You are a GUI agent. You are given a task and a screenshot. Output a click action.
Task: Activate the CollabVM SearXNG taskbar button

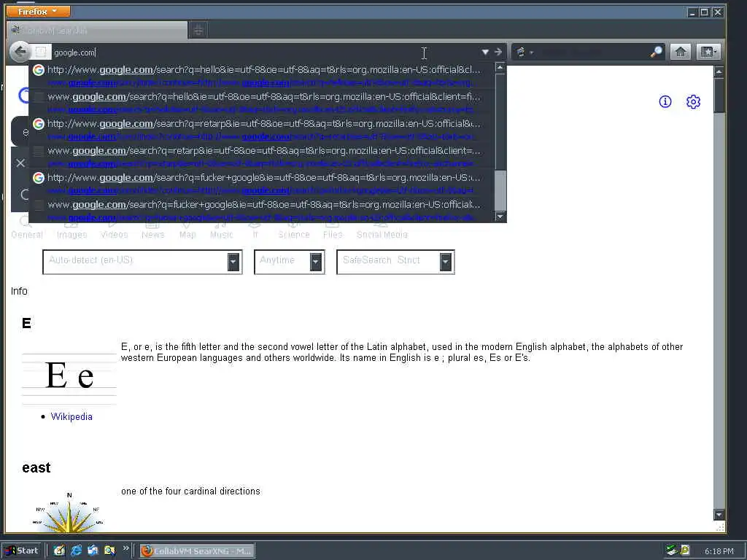(x=197, y=551)
